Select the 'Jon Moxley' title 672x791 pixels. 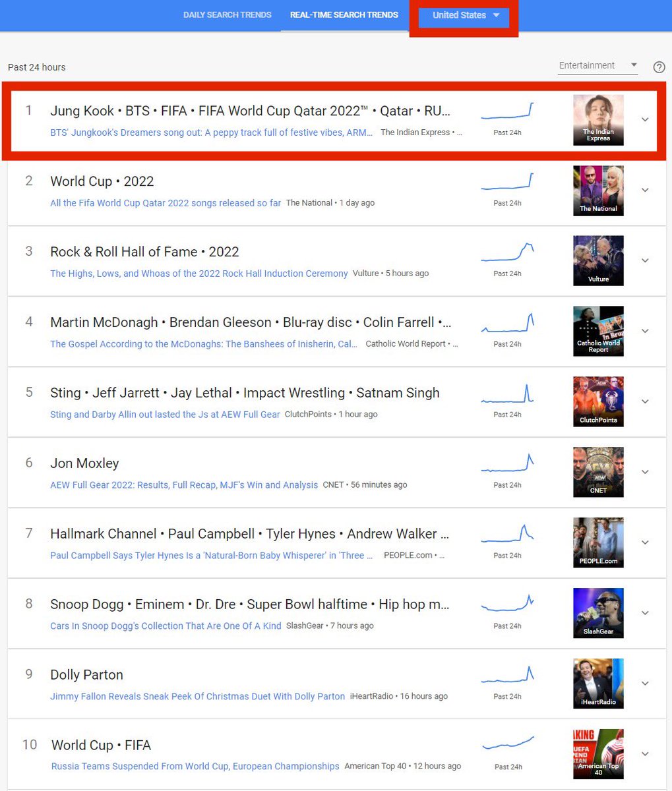pos(84,463)
